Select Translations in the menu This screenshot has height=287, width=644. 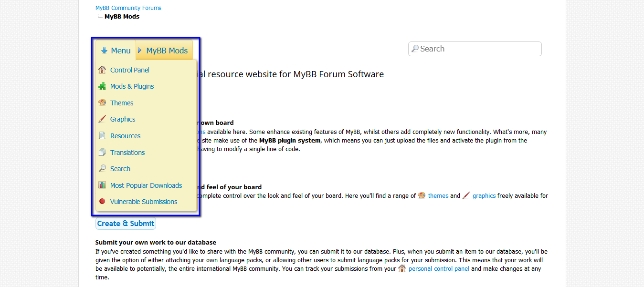pos(127,153)
